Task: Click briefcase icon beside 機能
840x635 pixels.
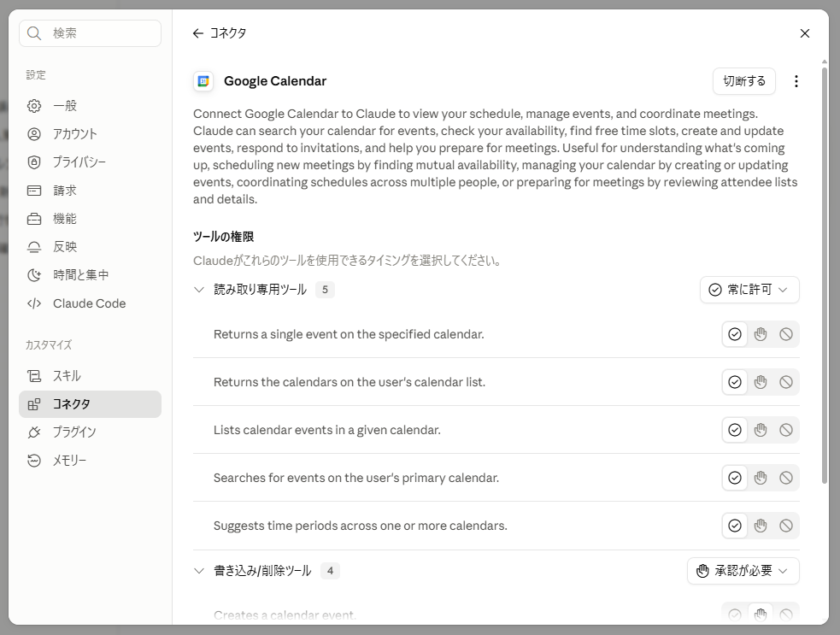Action: click(34, 219)
